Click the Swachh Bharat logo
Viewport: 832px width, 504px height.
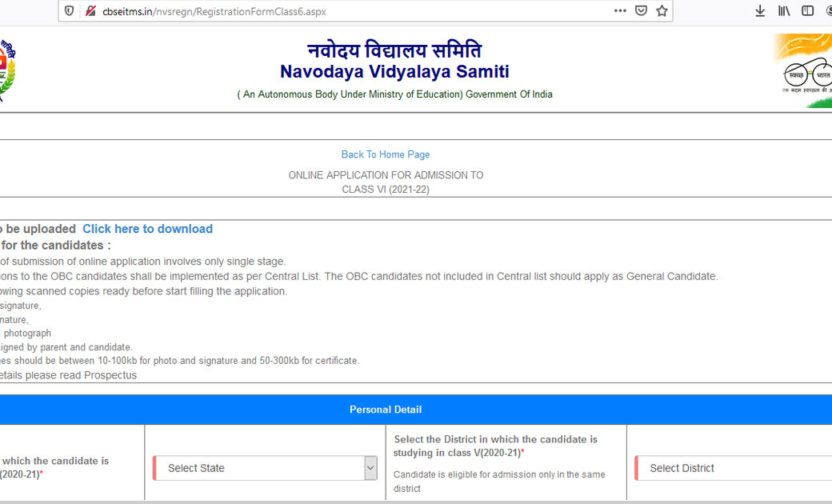click(803, 71)
